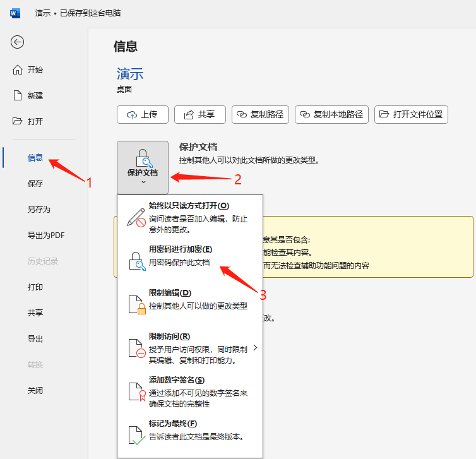476x459 pixels.
Task: Click the cloud upload icon on 上传
Action: tap(132, 115)
